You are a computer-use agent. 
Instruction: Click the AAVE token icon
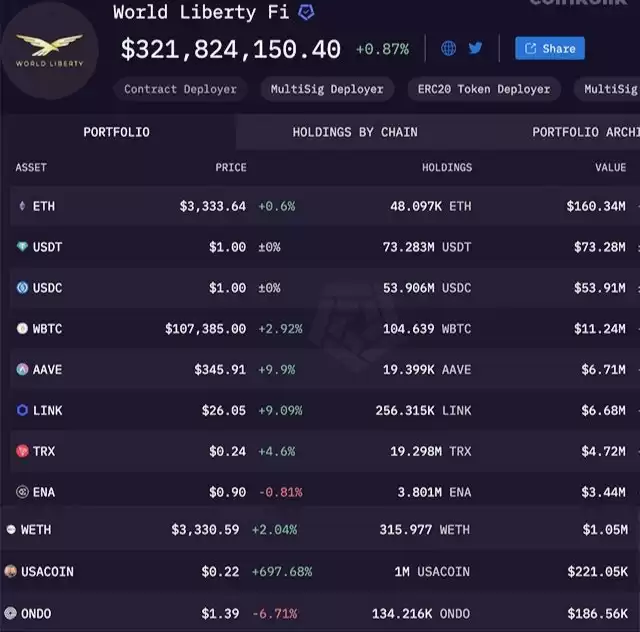[22, 369]
